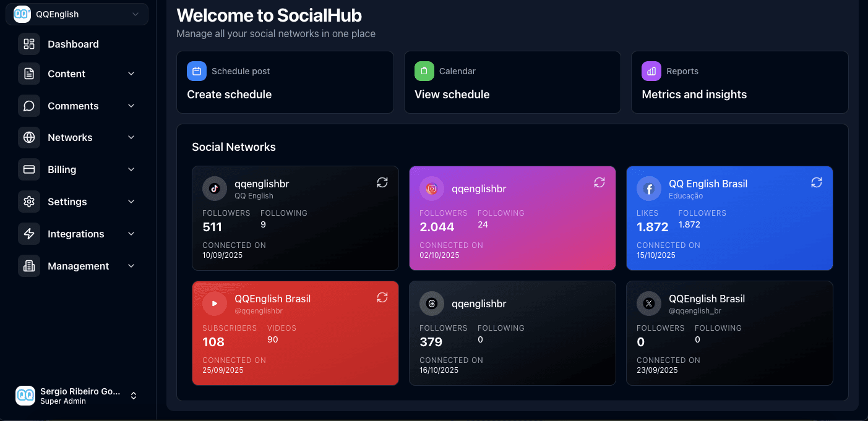Select the X icon next to QQEnglish Brasil
868x421 pixels.
click(x=648, y=304)
